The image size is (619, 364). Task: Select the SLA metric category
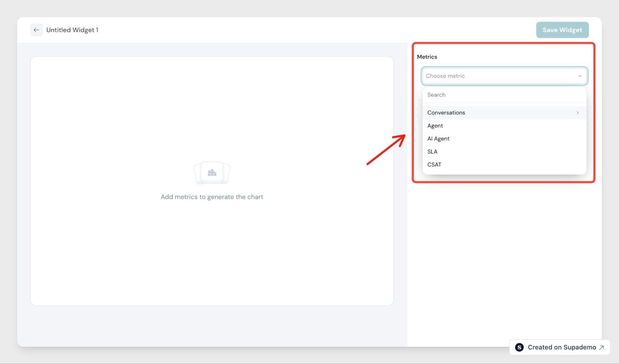click(504, 152)
